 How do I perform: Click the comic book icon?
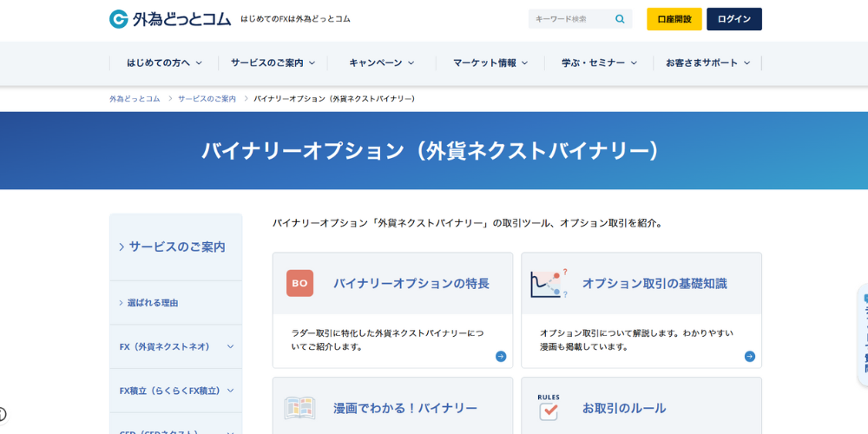click(299, 409)
